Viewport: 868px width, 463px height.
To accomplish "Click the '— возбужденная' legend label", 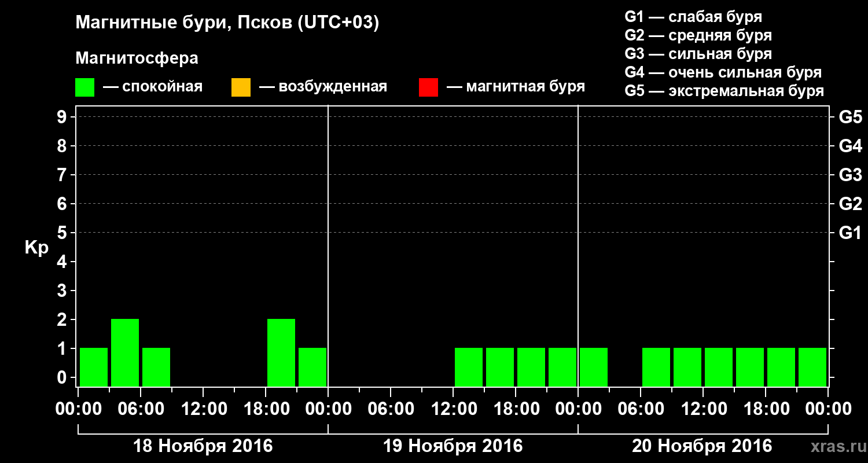I will [323, 87].
